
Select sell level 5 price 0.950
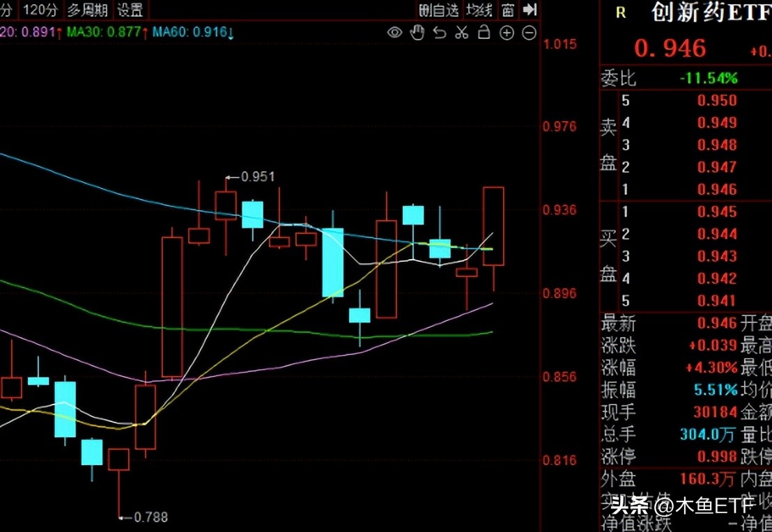[x=717, y=100]
